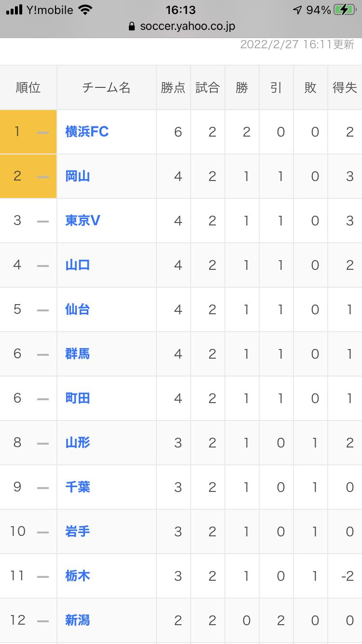Select the 山口 team link
Screen dimensions: 362x644
pos(78,265)
